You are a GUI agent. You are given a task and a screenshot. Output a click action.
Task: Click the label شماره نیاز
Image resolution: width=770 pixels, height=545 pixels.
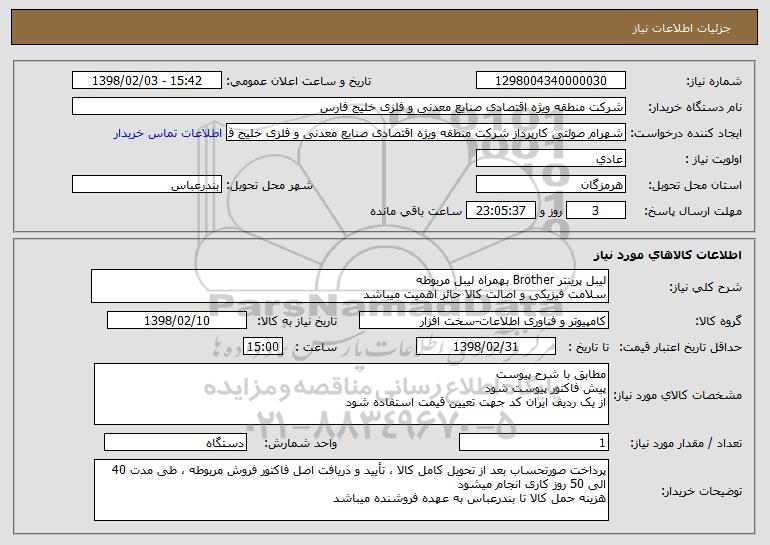(x=714, y=81)
